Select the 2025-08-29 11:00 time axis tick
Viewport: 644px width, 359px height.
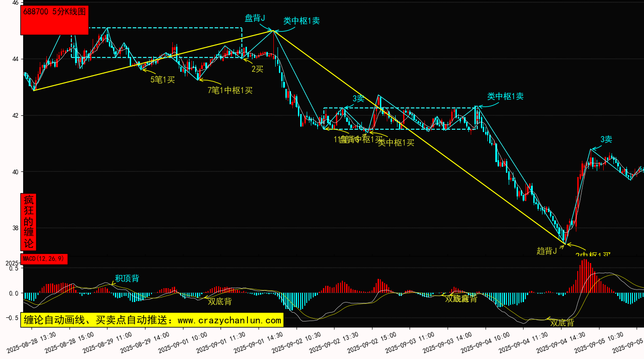(x=107, y=342)
